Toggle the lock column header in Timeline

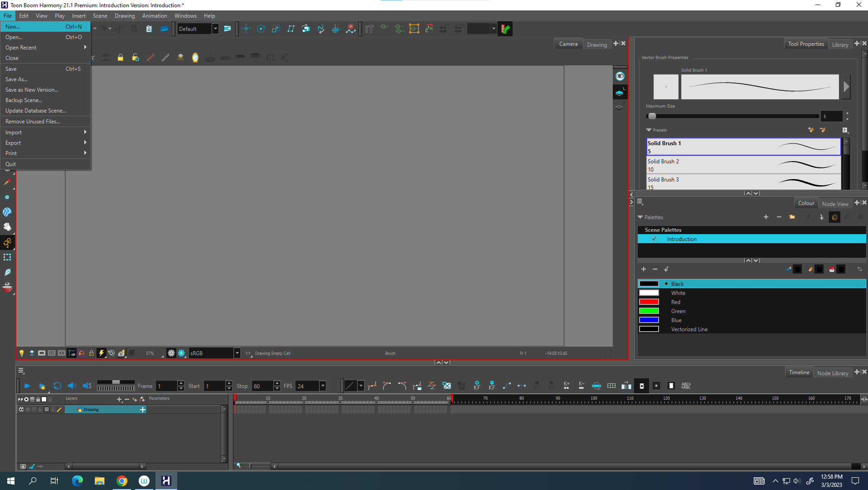38,399
